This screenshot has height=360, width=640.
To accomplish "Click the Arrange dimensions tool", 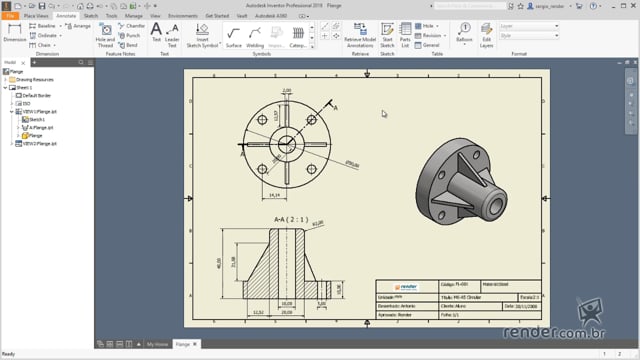I will 78,26.
